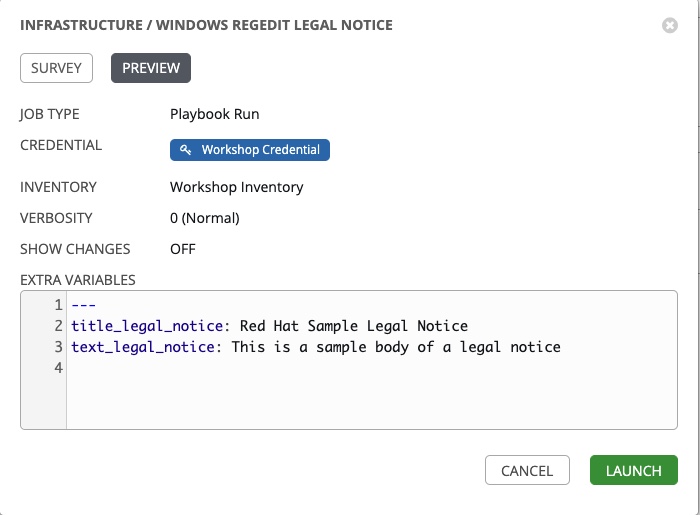
Task: Select the Preview tab
Action: click(151, 68)
